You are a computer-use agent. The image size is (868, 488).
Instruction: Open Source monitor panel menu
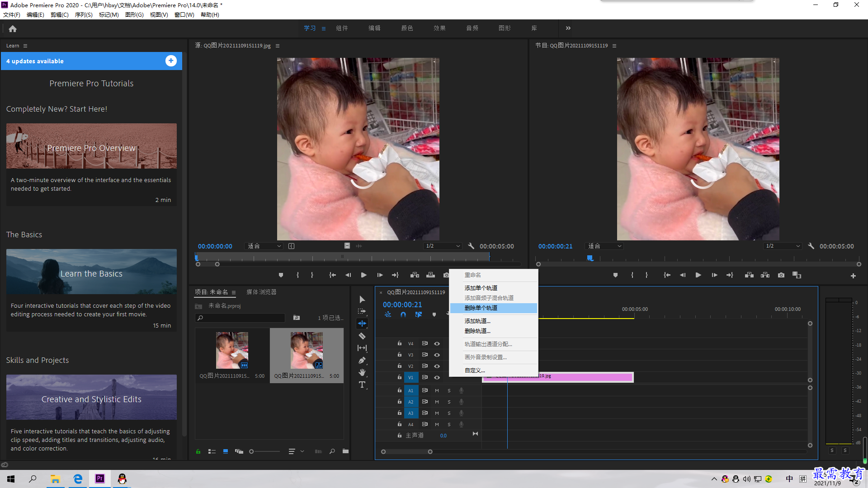[278, 46]
